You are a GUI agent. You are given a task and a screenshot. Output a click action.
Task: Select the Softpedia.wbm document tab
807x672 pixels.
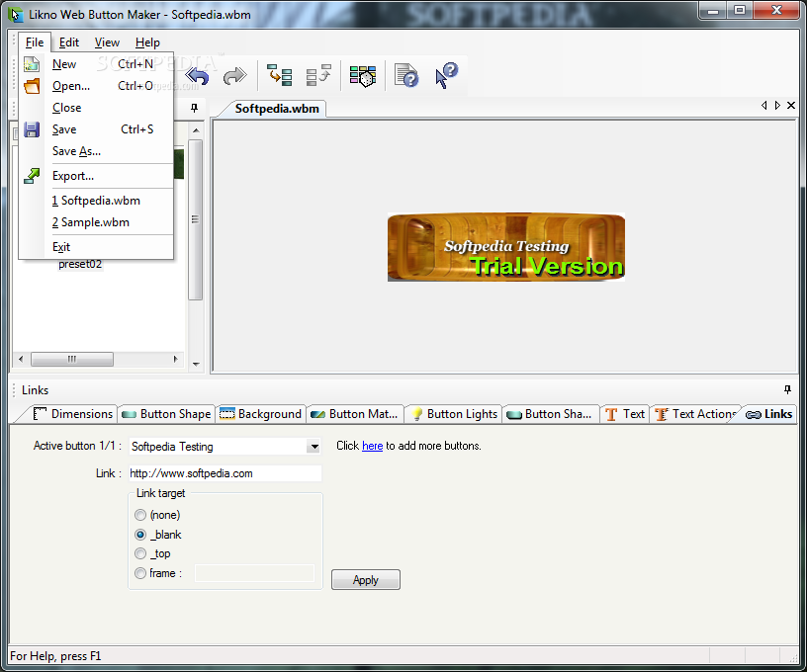coord(277,109)
